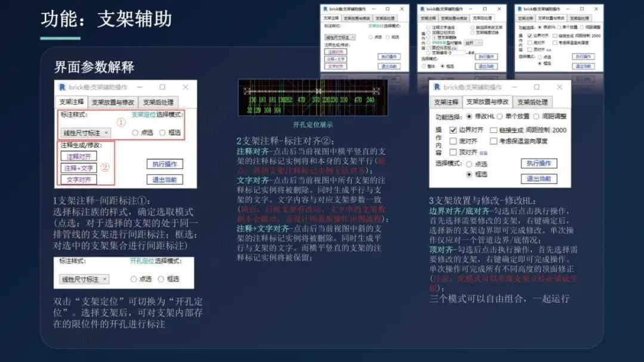
Task: Switch to 支架后处理 tab in large annotation dialog
Action: pyautogui.click(x=158, y=103)
